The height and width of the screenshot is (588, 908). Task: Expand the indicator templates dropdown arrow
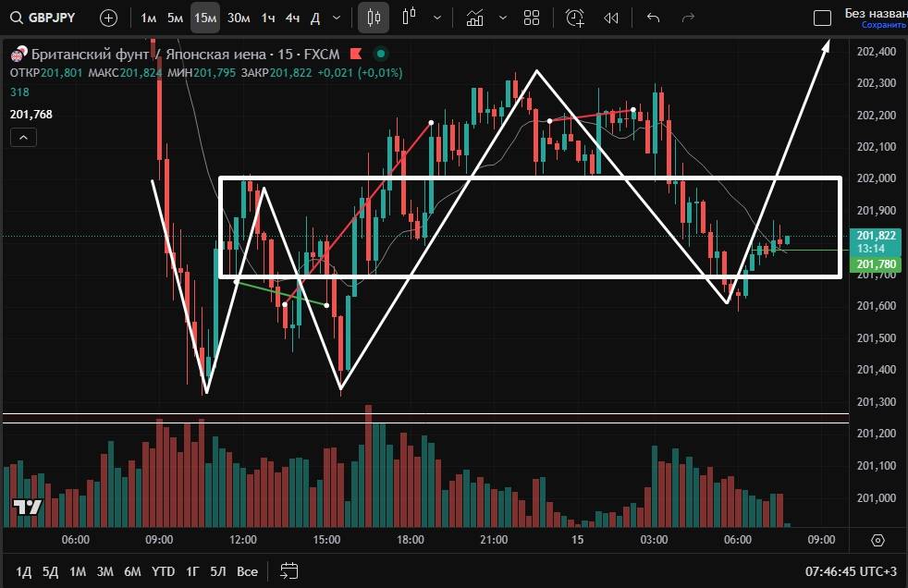point(502,18)
